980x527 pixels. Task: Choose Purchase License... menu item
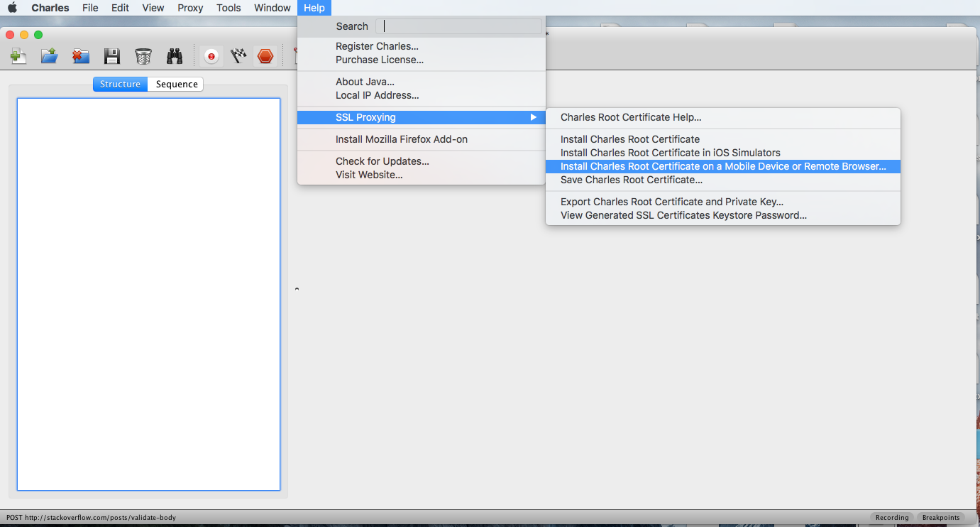[422, 60]
